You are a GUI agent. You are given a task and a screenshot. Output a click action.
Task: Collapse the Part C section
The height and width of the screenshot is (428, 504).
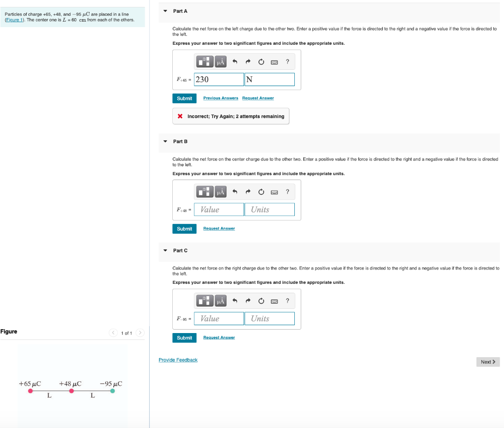pyautogui.click(x=164, y=250)
